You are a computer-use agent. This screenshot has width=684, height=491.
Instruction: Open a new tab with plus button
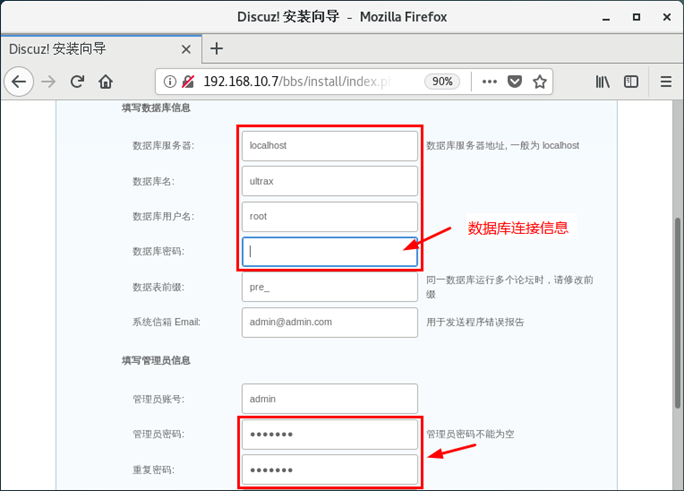(216, 48)
